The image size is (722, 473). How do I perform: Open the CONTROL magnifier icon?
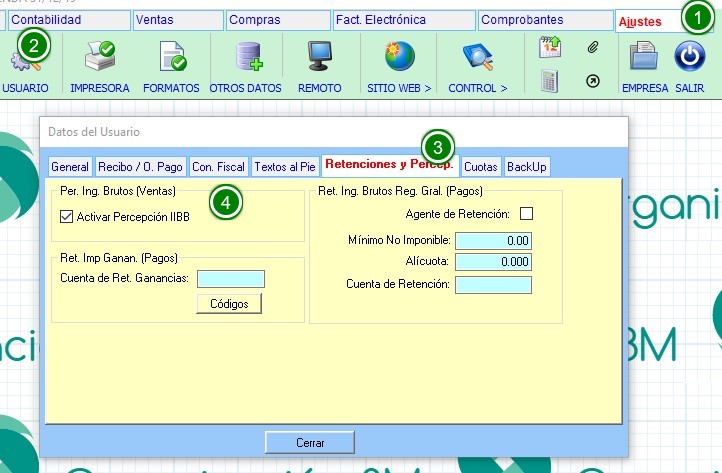point(477,56)
